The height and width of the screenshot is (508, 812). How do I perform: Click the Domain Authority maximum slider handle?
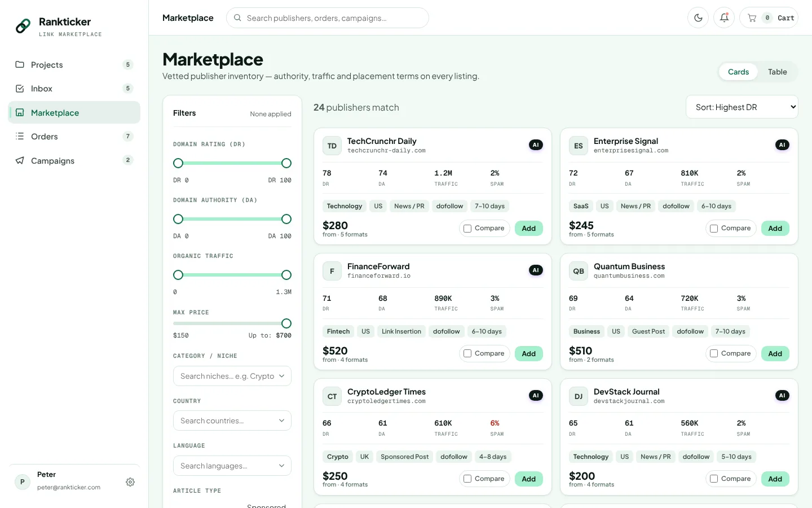point(286,219)
